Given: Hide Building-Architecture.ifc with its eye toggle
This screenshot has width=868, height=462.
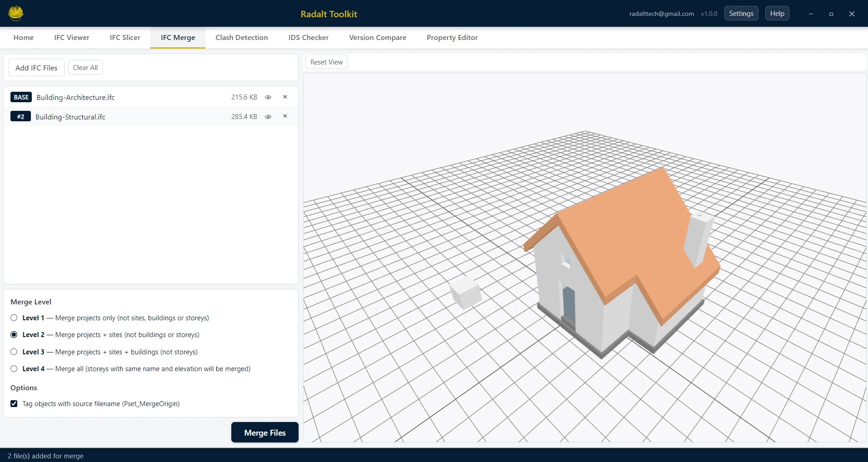Looking at the screenshot, I should (x=268, y=97).
